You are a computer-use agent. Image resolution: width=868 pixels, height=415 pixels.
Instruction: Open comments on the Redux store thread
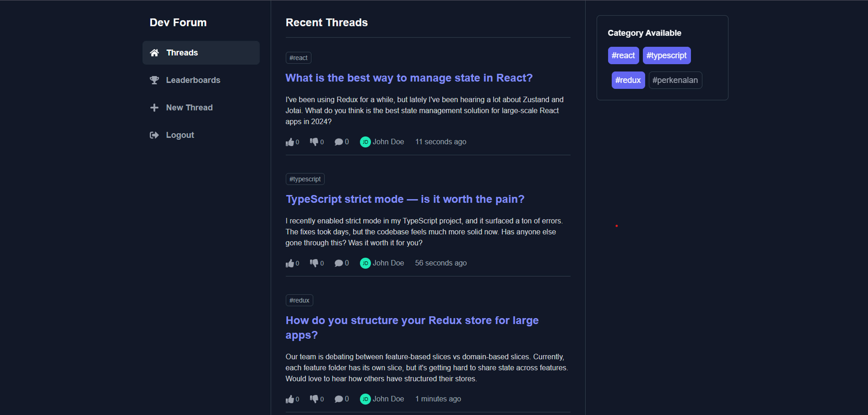pos(339,399)
